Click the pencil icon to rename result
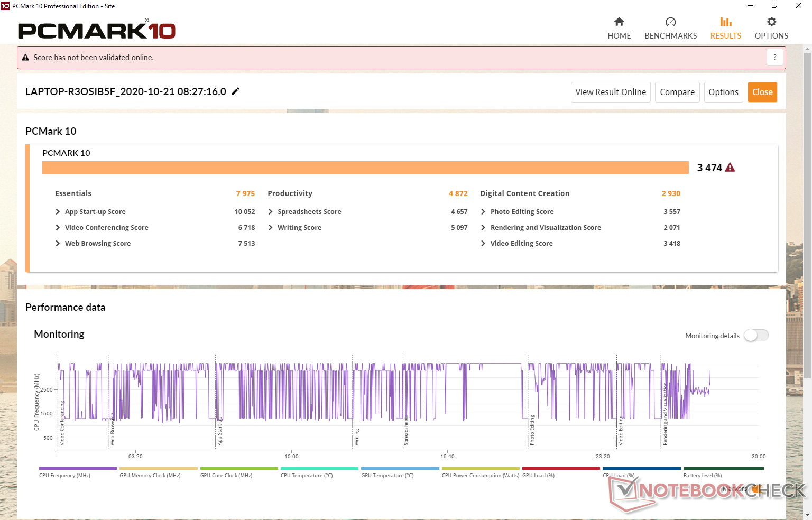 pos(236,91)
